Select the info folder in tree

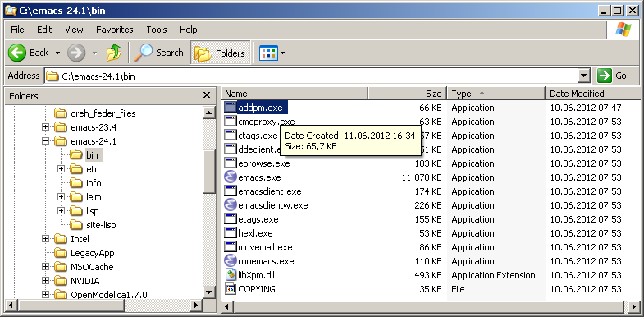pos(94,183)
